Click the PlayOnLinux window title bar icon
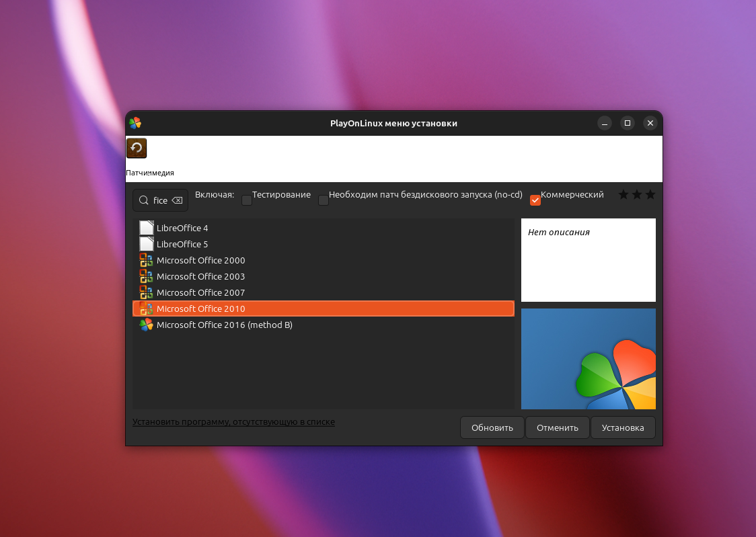 point(135,123)
